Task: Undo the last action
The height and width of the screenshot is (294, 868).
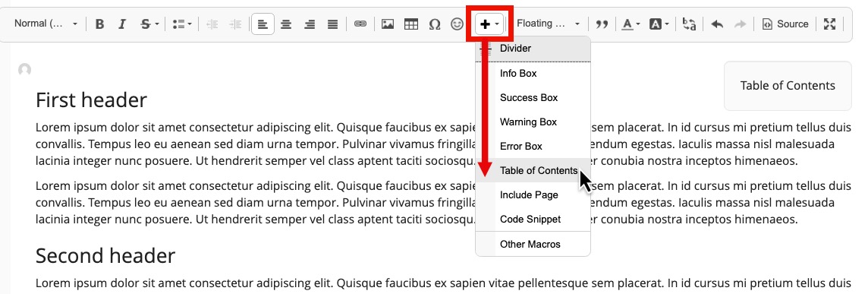Action: pos(718,24)
